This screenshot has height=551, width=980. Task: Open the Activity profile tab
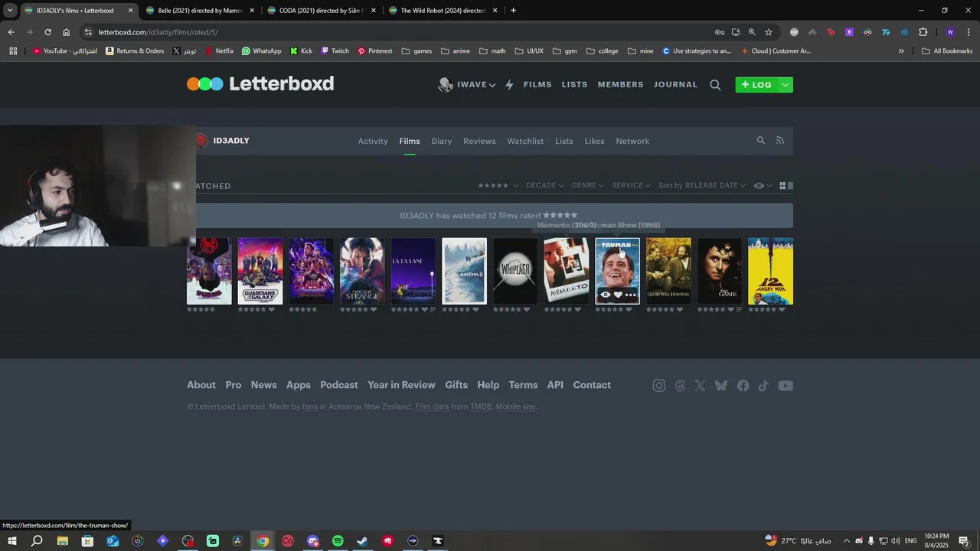pos(373,141)
